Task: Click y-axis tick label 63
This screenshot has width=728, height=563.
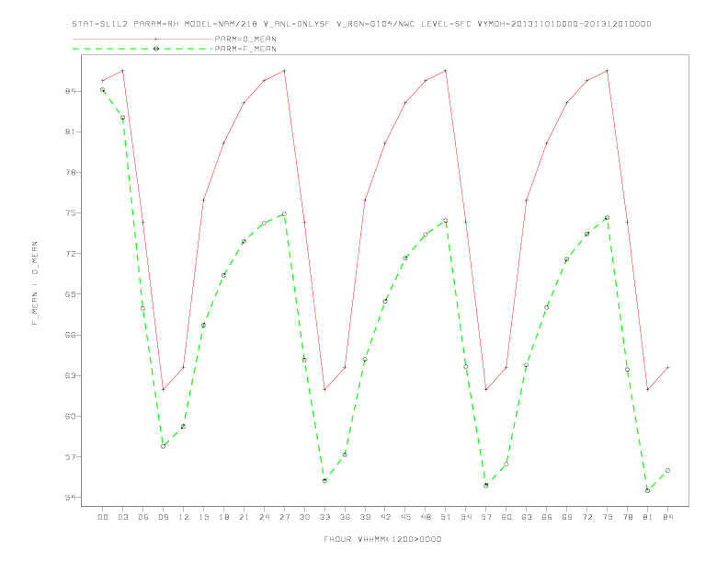Action: pyautogui.click(x=71, y=376)
